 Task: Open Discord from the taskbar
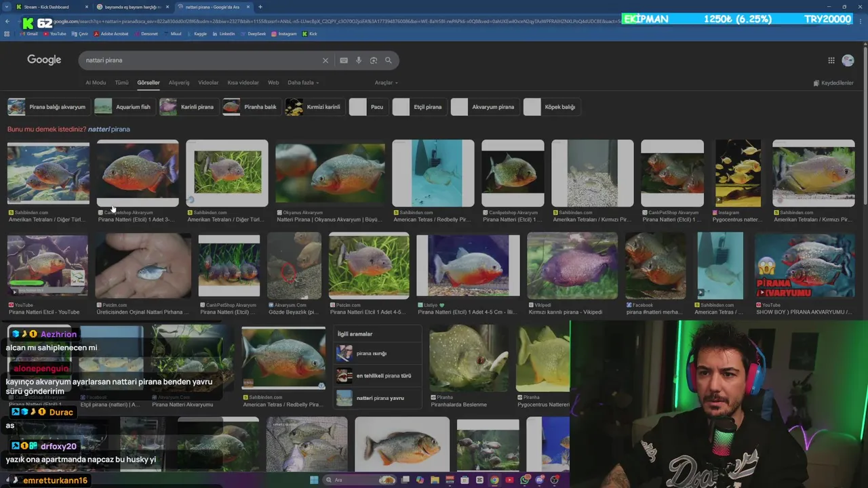540,480
